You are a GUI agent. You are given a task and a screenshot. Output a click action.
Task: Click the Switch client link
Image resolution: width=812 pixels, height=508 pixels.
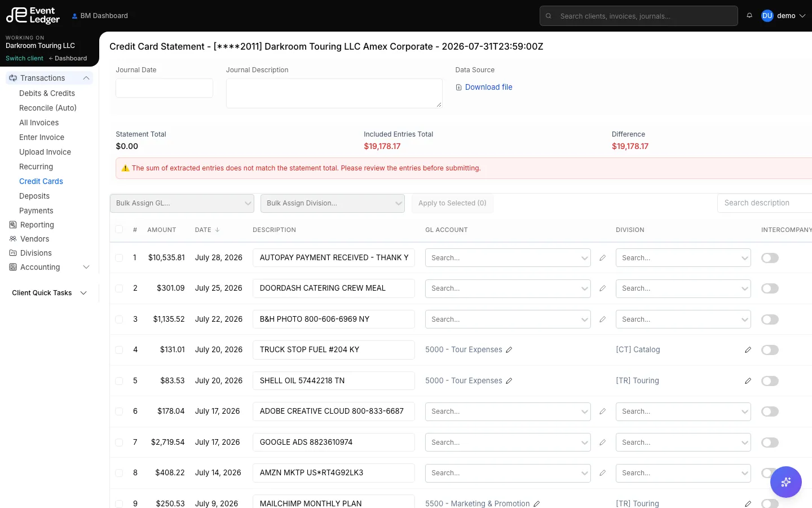pos(24,59)
